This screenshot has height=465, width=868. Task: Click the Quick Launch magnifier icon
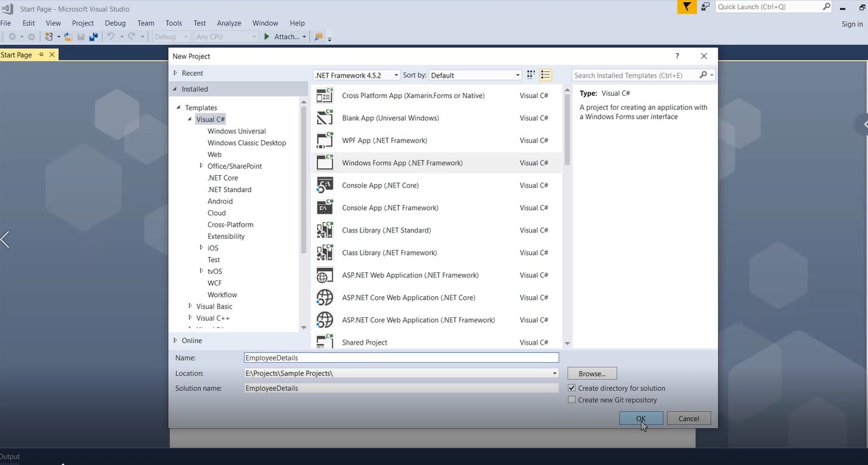(826, 6)
